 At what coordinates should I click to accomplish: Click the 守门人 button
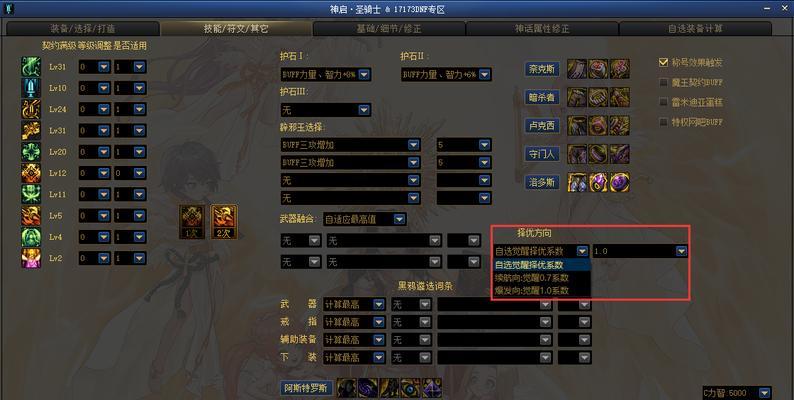[542, 154]
